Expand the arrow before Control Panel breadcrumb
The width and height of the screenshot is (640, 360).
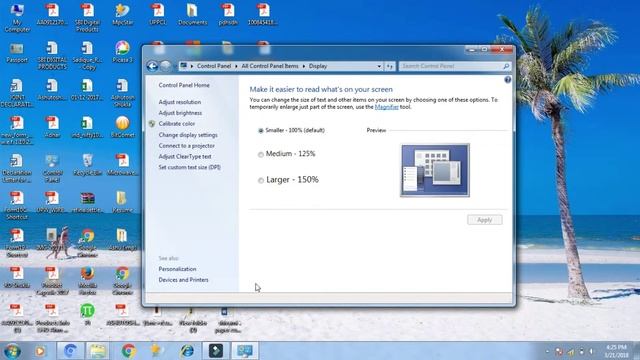point(192,66)
